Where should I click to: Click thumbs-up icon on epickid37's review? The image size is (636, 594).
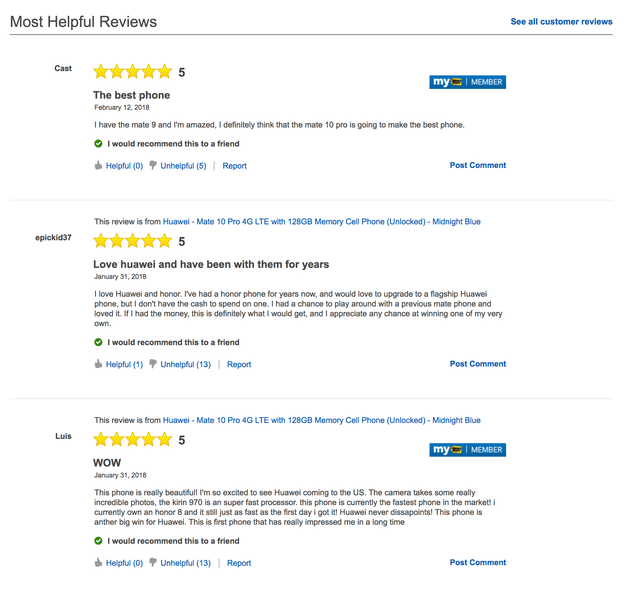pos(98,364)
